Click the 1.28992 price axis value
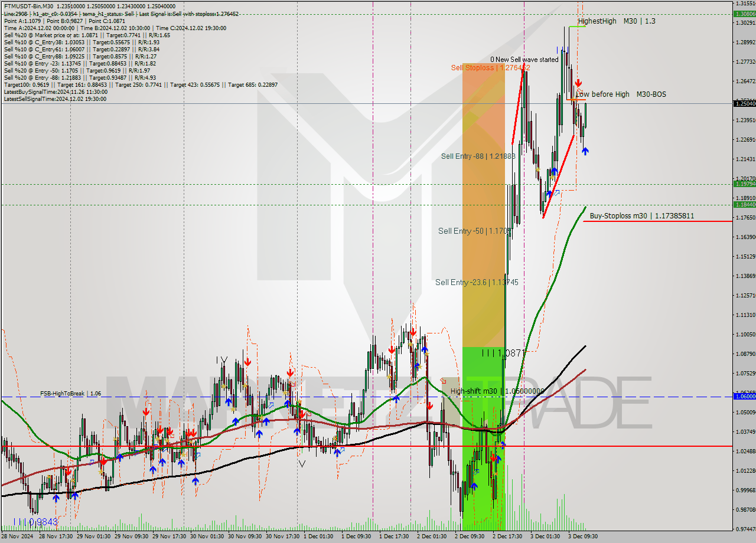 (x=745, y=42)
